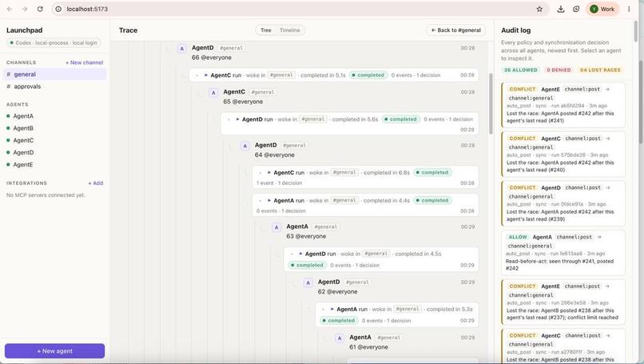Click completed status of AgentC 5.1s run
Screen dimensions: 644x364
click(x=368, y=75)
